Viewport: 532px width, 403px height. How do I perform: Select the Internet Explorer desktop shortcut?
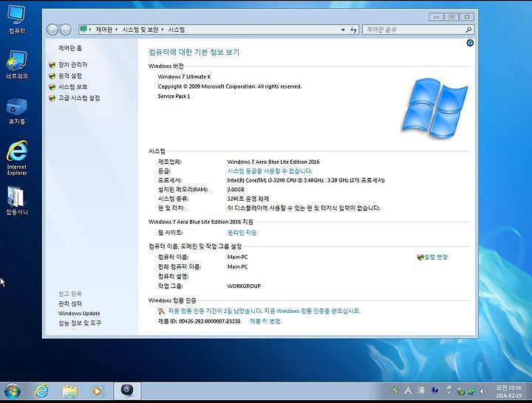point(16,158)
